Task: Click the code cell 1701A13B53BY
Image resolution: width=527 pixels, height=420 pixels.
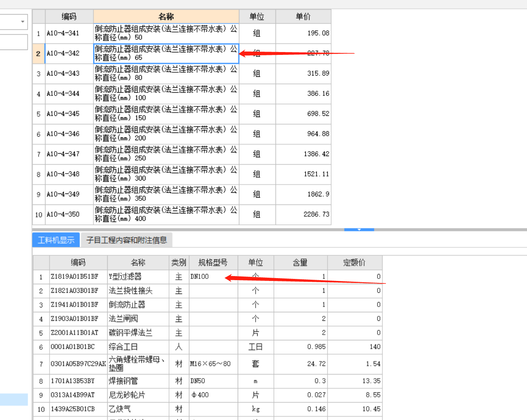Action: point(78,381)
